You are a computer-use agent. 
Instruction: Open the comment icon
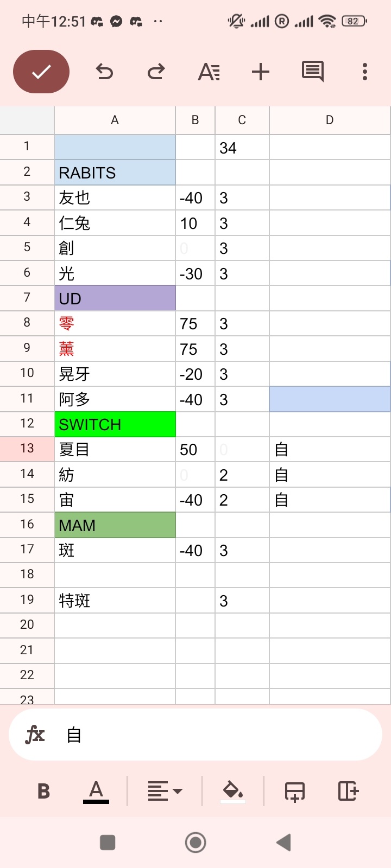[313, 72]
